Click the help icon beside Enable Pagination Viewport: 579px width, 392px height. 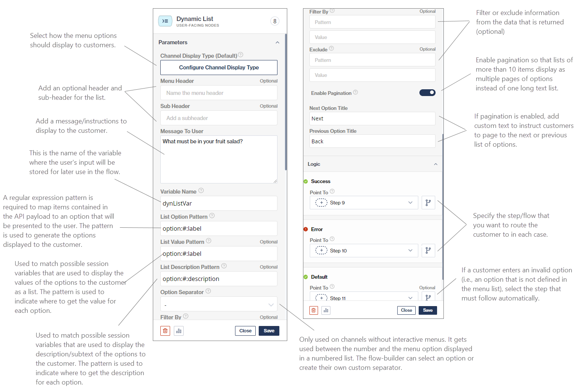coord(356,92)
